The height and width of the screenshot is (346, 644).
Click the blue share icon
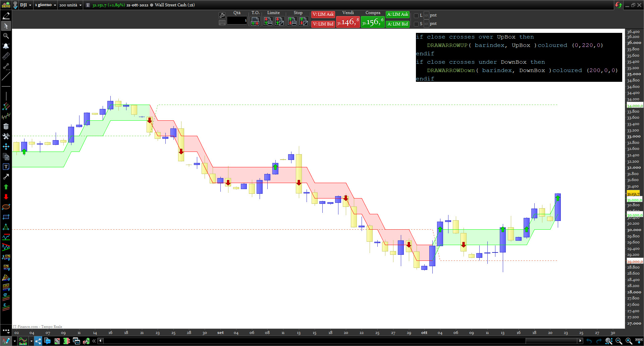click(x=38, y=341)
